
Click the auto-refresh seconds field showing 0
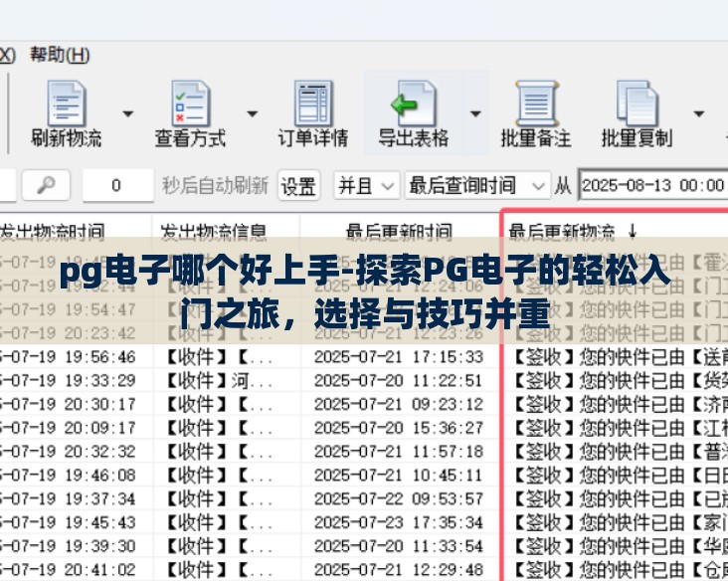pos(118,186)
